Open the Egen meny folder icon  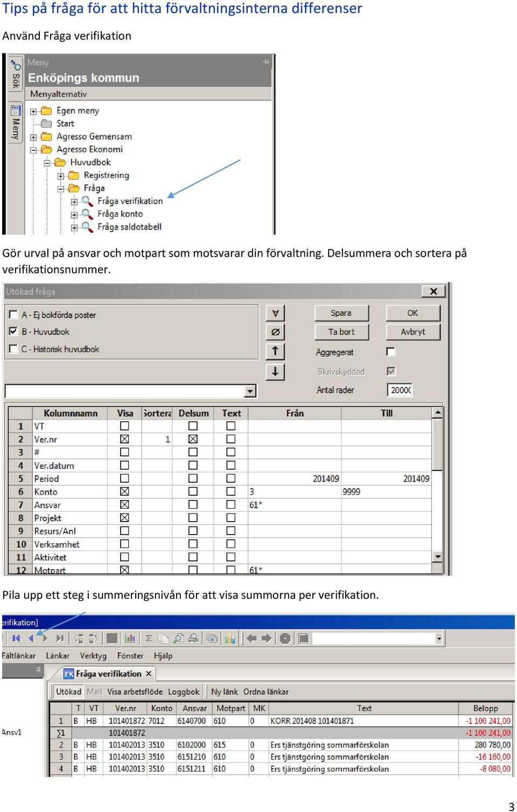47,110
